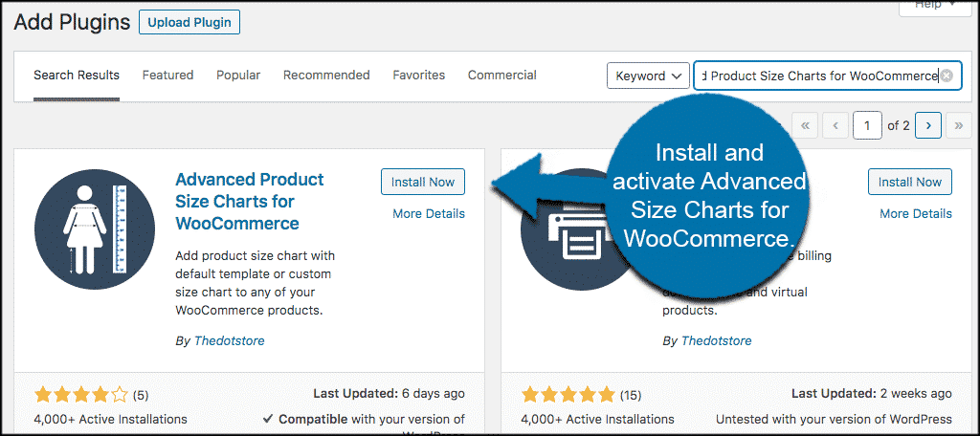Open the Popular plugins tab

pos(238,76)
